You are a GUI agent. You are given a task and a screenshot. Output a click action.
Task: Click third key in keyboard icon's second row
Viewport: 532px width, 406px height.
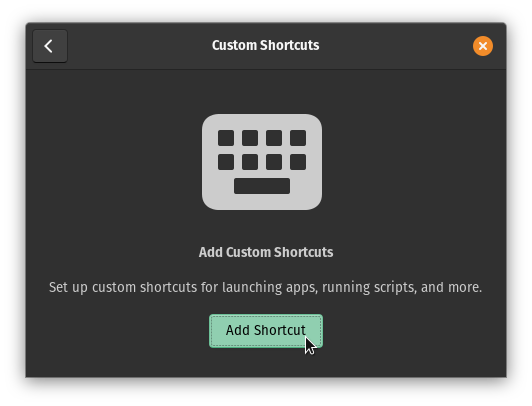[x=274, y=162]
